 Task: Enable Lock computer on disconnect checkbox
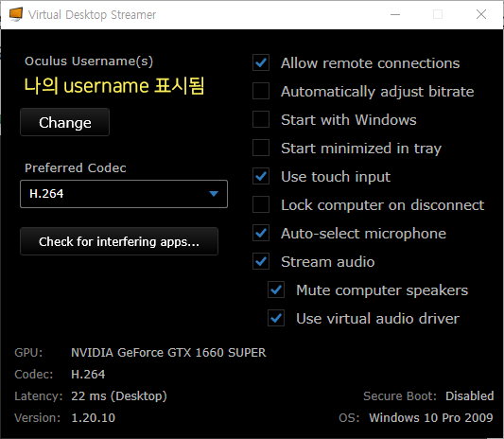pos(261,204)
